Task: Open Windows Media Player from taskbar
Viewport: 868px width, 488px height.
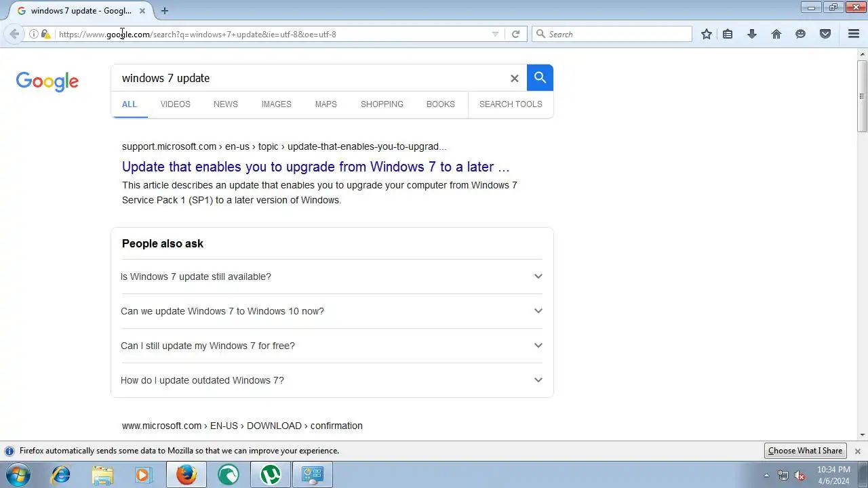Action: 144,474
